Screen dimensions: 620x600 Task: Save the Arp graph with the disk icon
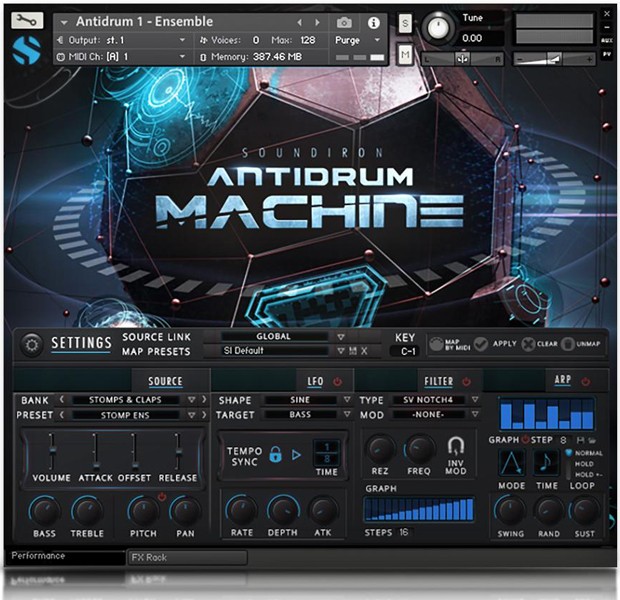point(580,440)
